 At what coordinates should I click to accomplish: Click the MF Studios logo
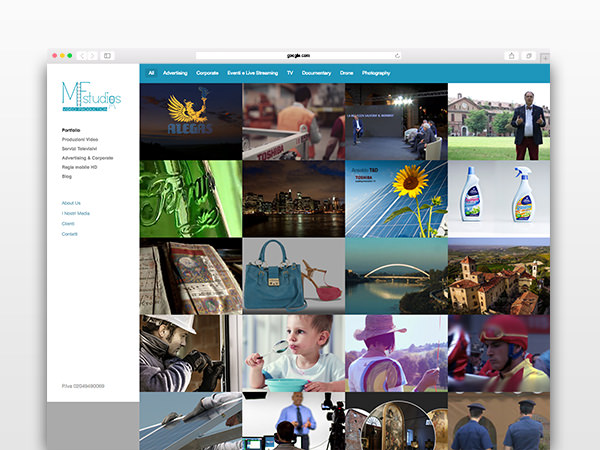91,96
